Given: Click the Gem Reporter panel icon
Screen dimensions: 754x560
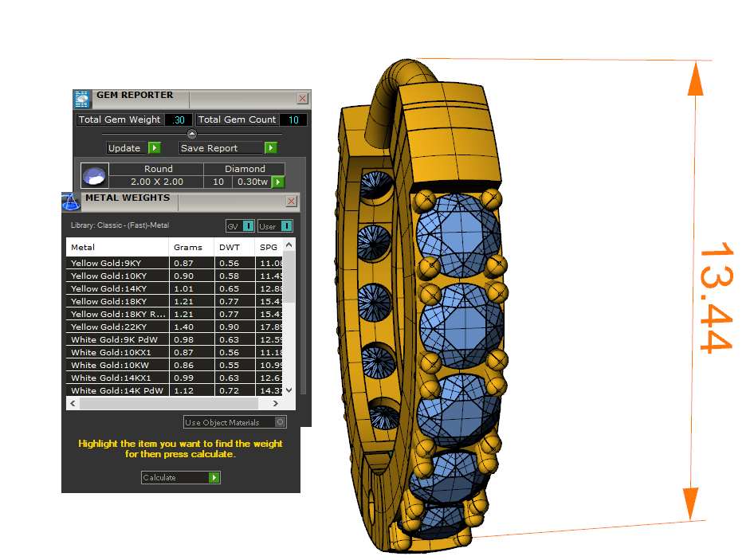Looking at the screenshot, I should 81,99.
